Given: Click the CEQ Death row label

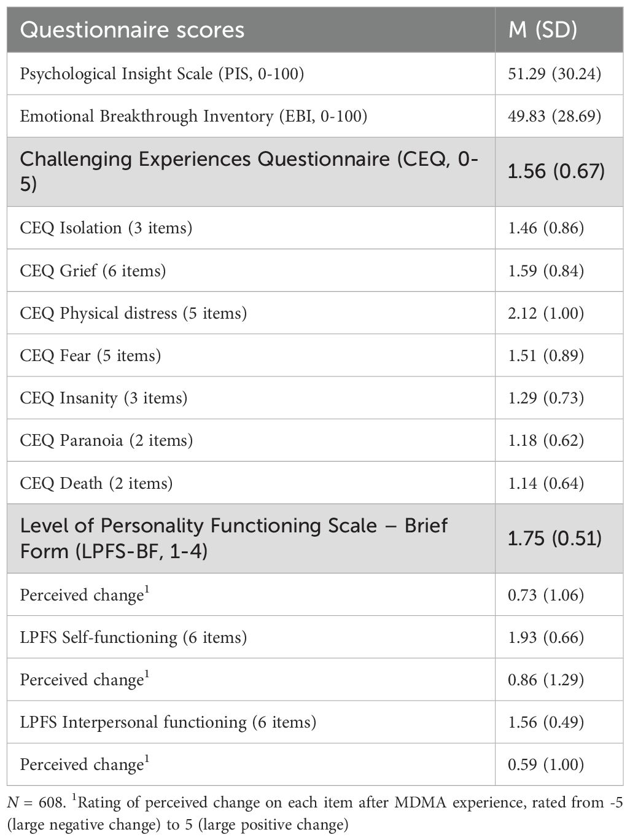Looking at the screenshot, I should tap(96, 483).
